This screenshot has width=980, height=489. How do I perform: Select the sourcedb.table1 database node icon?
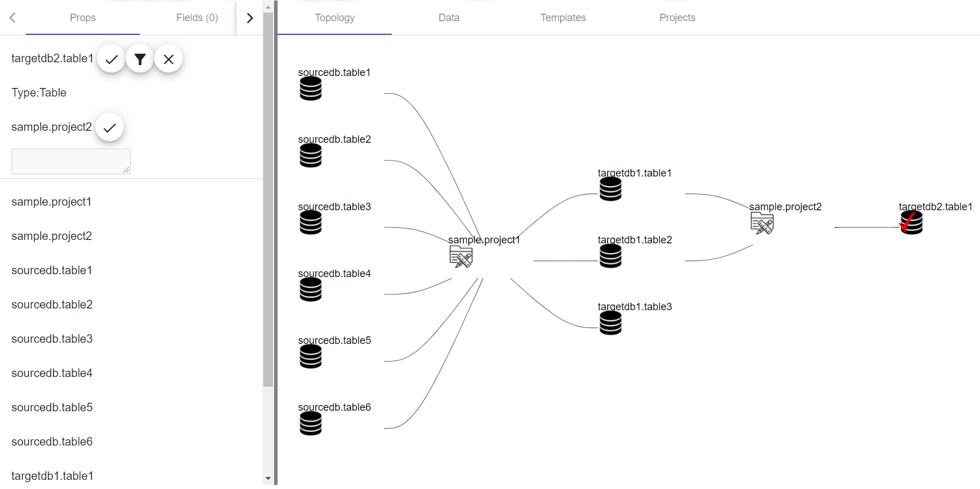coord(311,89)
